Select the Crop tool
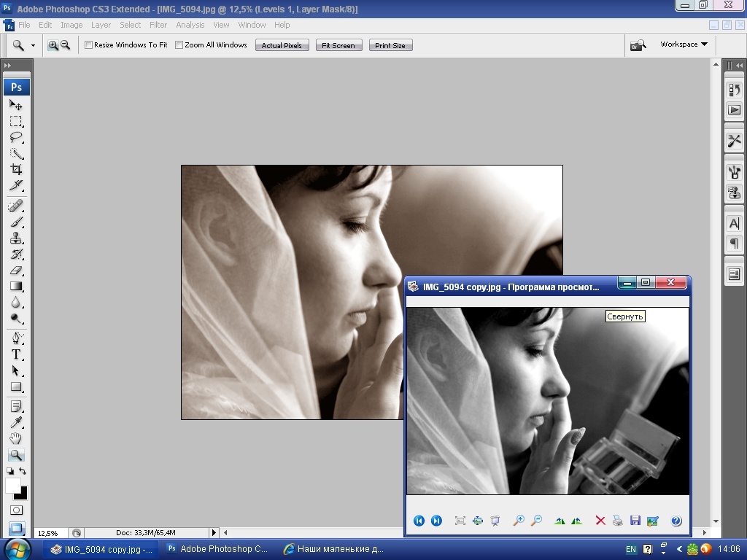 tap(16, 169)
